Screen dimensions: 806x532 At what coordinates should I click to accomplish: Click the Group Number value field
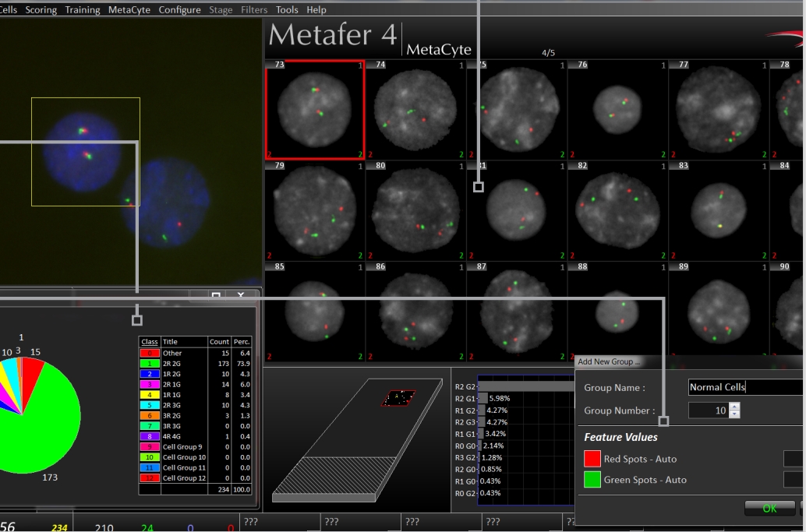point(709,410)
